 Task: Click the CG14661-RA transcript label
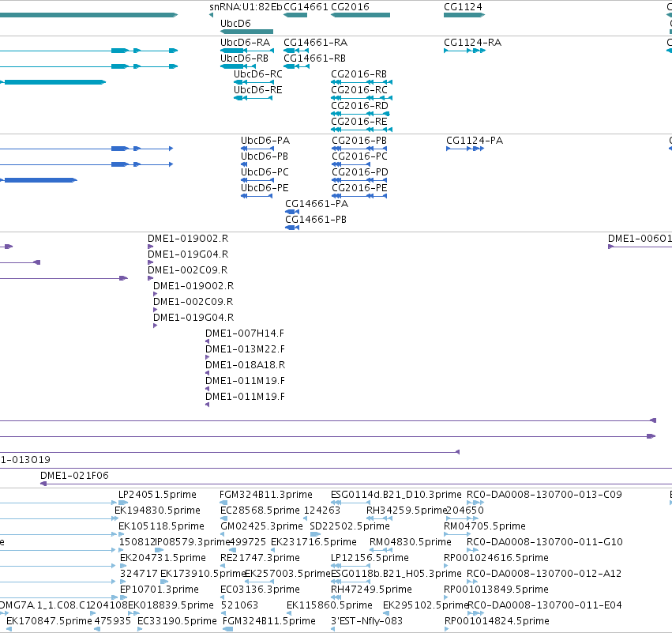tap(315, 43)
